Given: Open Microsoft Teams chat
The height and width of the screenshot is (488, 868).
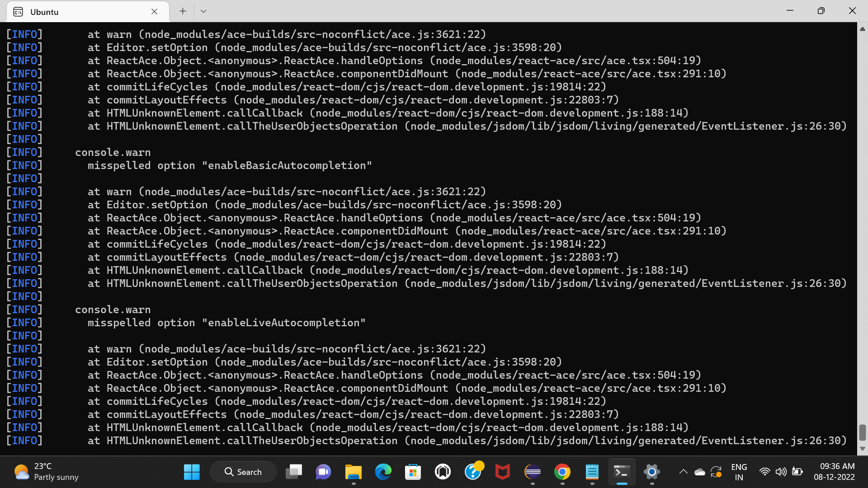Looking at the screenshot, I should 323,472.
